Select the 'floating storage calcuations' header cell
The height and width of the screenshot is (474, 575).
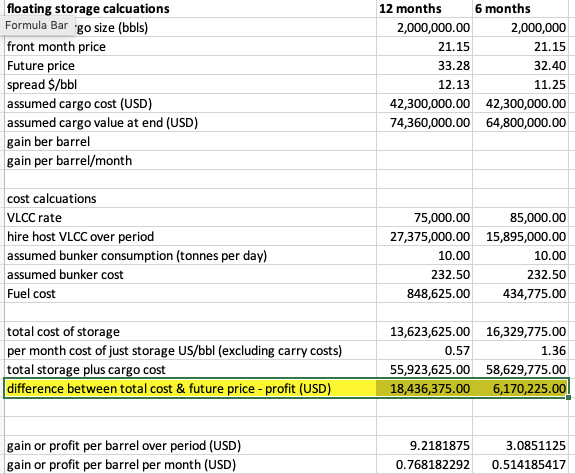[190, 8]
